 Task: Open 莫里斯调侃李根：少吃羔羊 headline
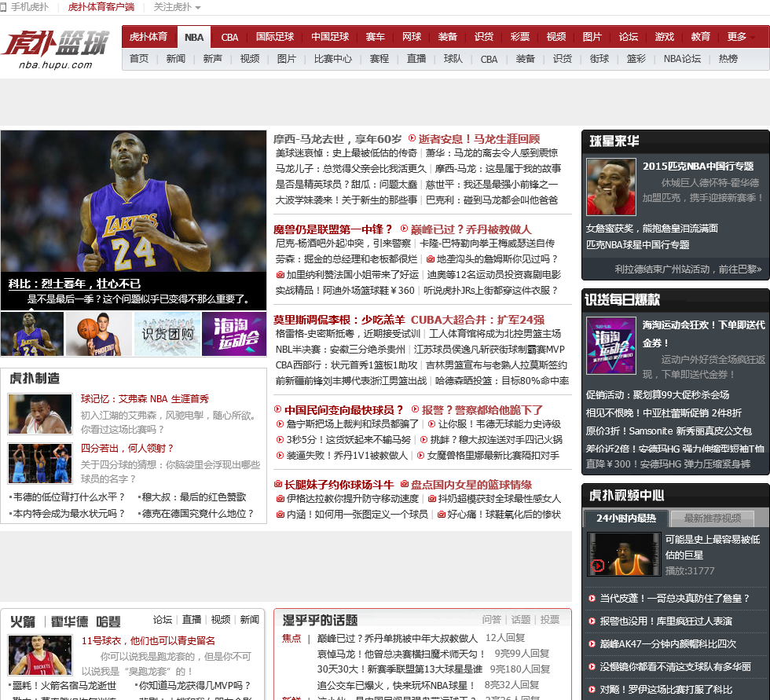coord(339,320)
